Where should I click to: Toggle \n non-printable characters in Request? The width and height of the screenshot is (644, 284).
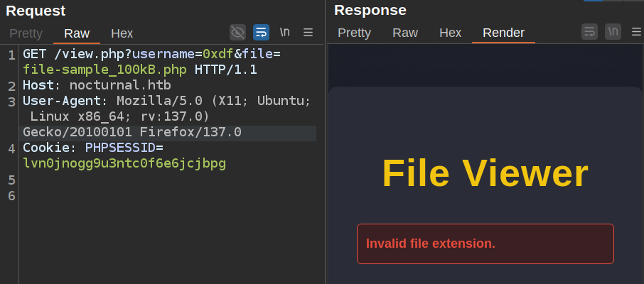[x=284, y=32]
